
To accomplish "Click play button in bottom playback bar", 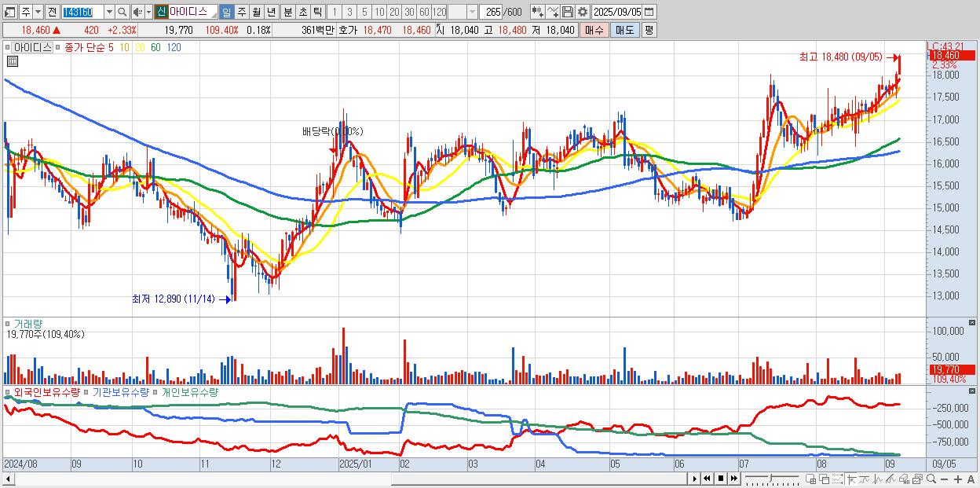I will (695, 479).
